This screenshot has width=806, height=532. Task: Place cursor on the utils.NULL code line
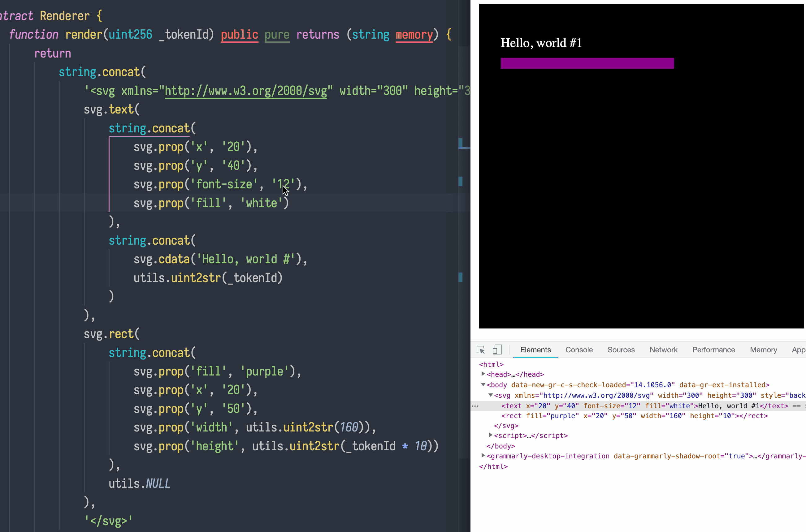[139, 483]
